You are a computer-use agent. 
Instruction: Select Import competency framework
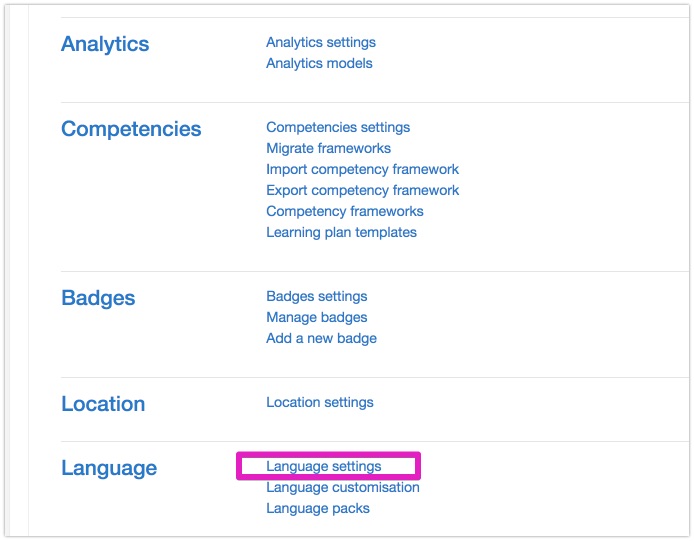click(362, 170)
